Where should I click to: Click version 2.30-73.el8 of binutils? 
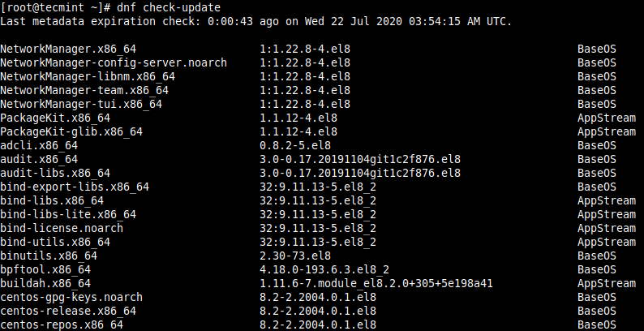[295, 256]
